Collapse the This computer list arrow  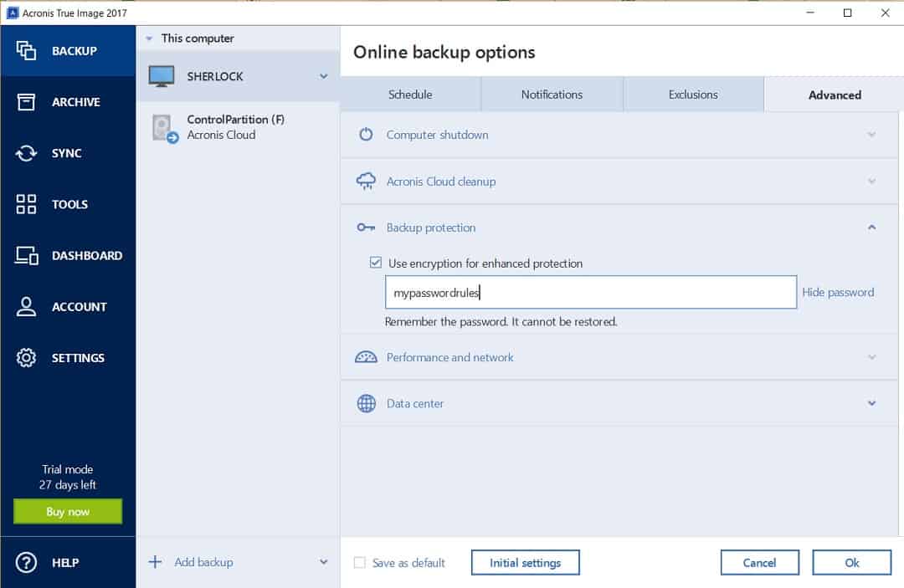point(149,38)
